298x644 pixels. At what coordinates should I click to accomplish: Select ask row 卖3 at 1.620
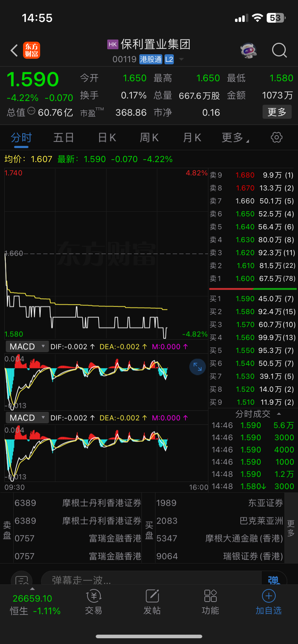252,253
